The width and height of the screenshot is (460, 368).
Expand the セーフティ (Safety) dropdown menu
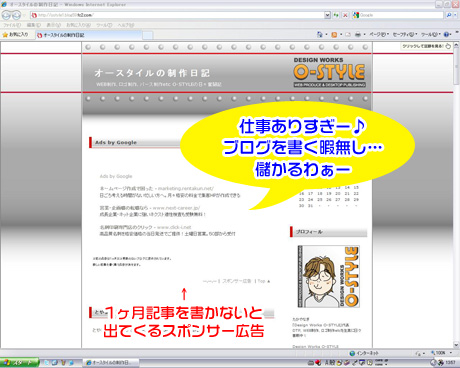pyautogui.click(x=405, y=34)
